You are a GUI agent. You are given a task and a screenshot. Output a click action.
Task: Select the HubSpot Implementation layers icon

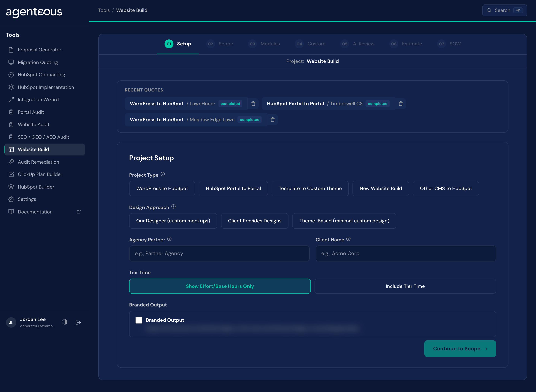tap(11, 87)
